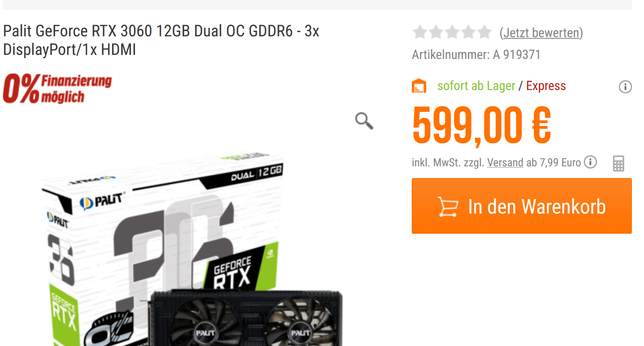Click the 0% Finanzierung möglich badge
This screenshot has height=346, width=644.
pos(57,88)
